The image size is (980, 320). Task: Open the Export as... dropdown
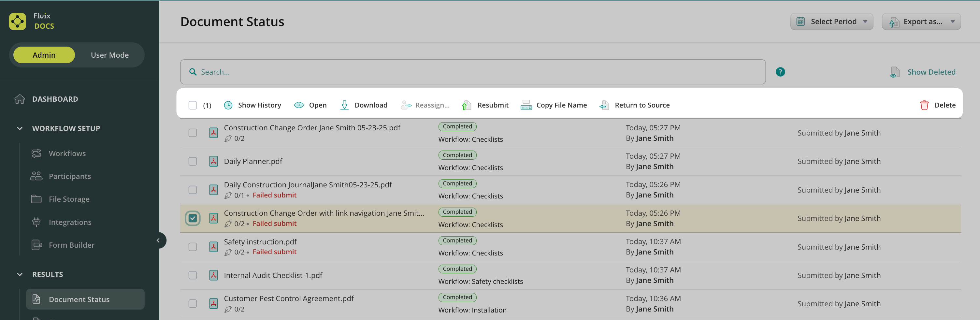(921, 22)
